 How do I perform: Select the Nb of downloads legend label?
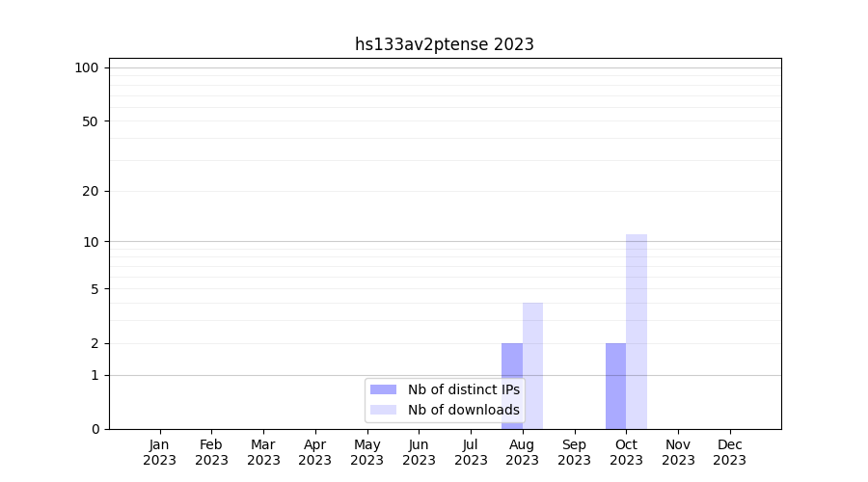pyautogui.click(x=463, y=410)
